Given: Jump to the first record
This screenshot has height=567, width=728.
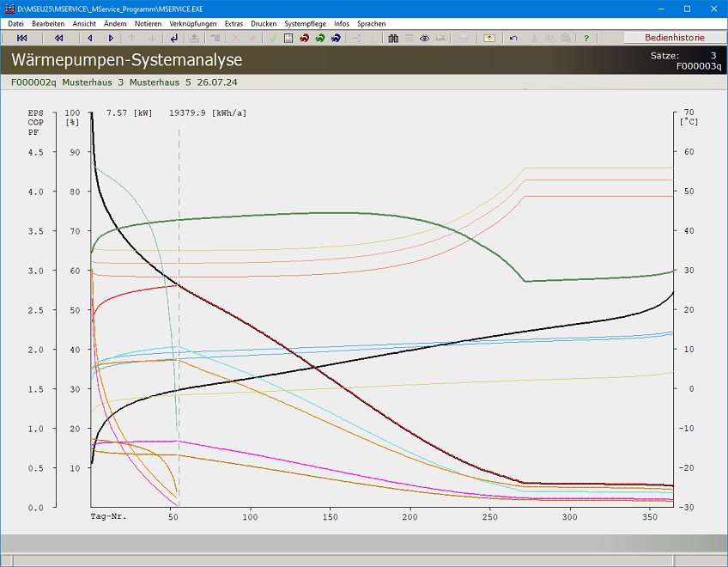Looking at the screenshot, I should pyautogui.click(x=22, y=38).
